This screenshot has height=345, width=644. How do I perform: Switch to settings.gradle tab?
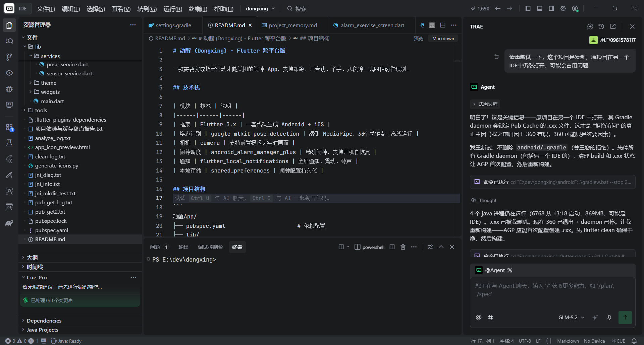point(173,25)
